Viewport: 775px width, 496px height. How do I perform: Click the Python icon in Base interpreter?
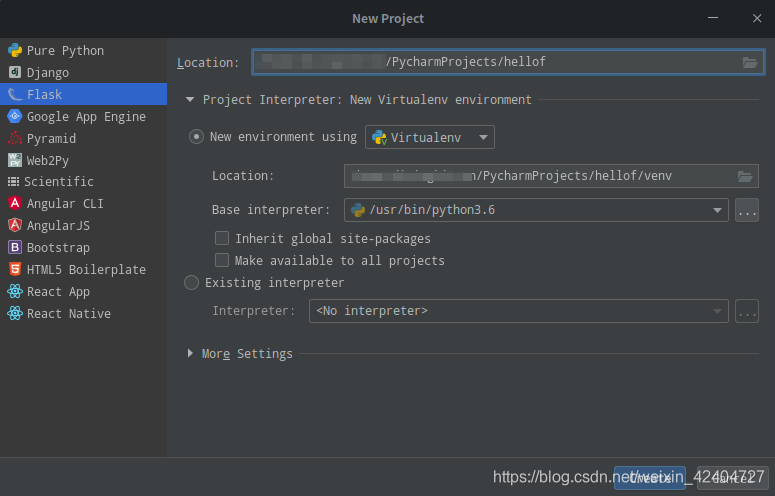(358, 210)
